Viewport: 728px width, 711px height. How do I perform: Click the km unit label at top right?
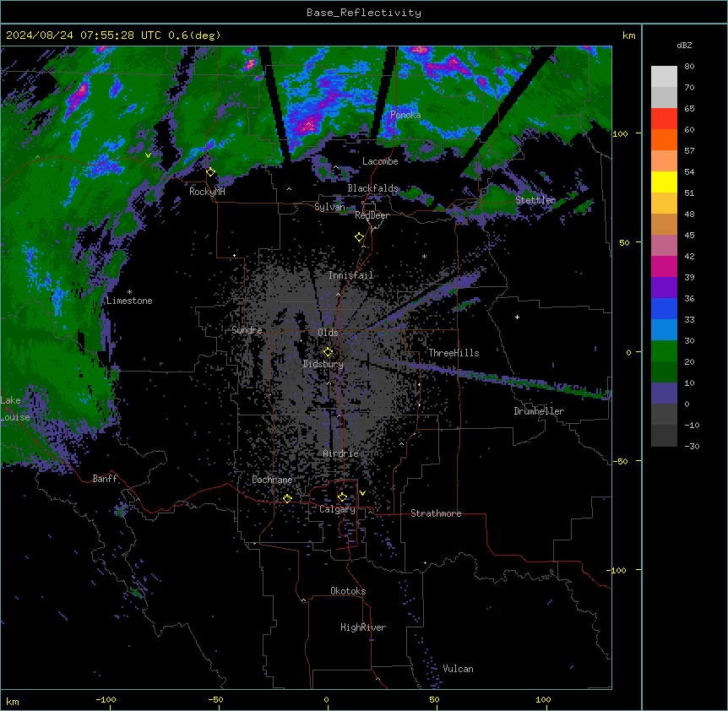[x=629, y=35]
